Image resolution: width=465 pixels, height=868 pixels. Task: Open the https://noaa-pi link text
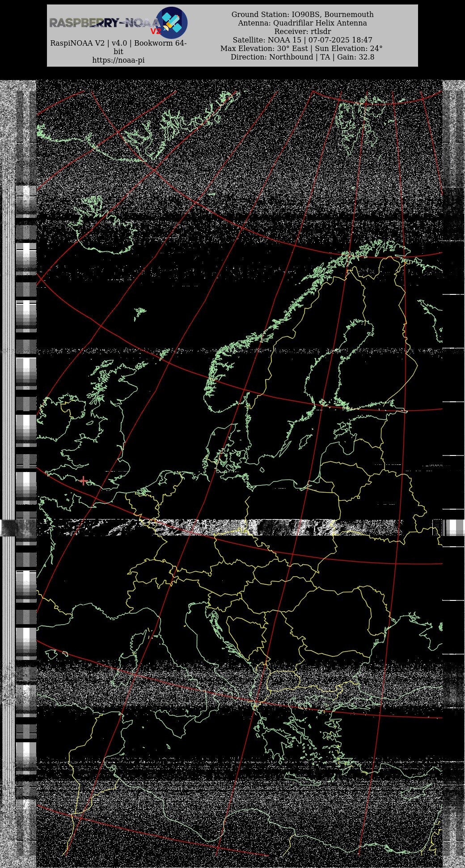click(x=118, y=60)
